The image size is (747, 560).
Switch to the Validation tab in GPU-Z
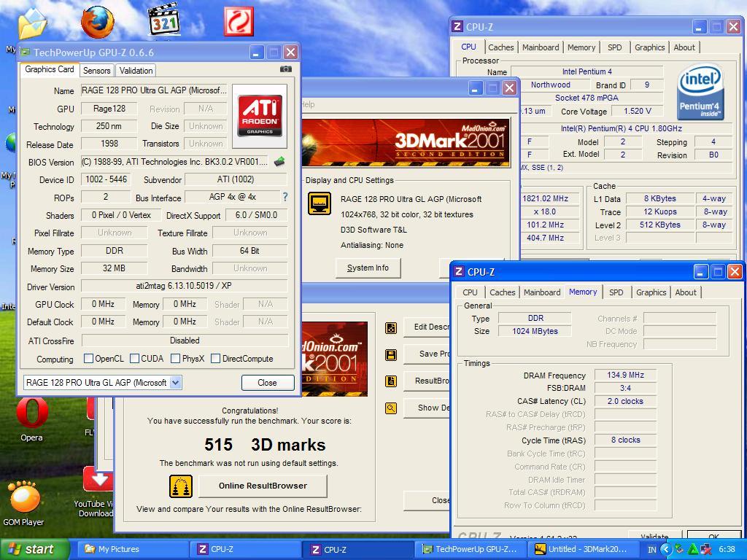coord(136,71)
